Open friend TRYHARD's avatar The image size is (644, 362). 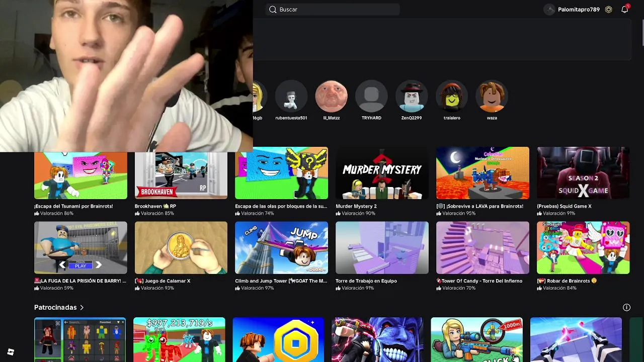tap(371, 96)
